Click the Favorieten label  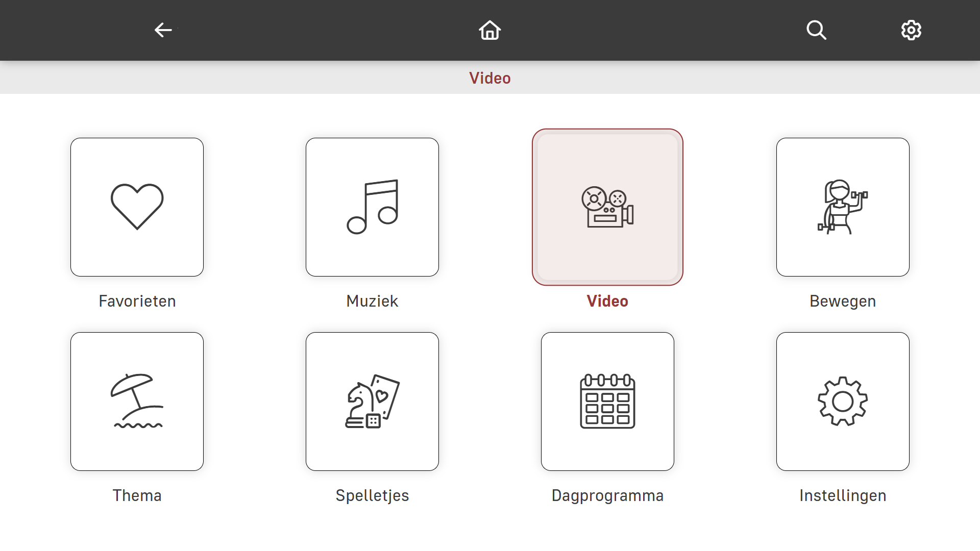point(137,301)
